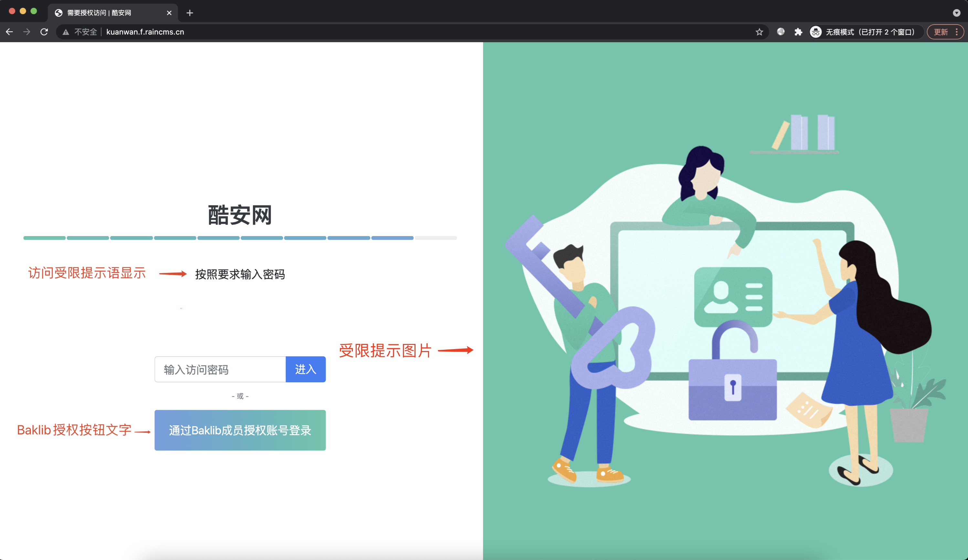Viewport: 968px width, 560px height.
Task: Click the illustration image on right
Action: 725,301
